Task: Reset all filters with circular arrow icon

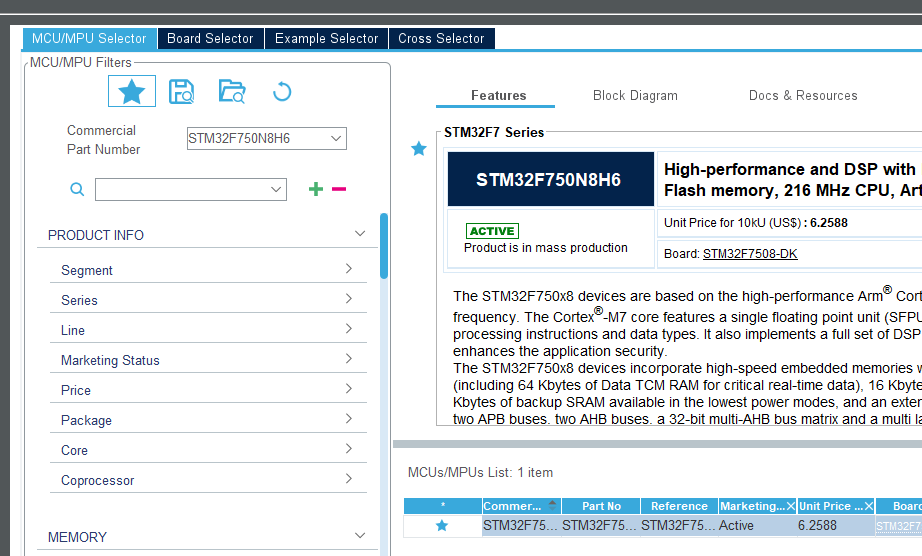Action: click(282, 92)
